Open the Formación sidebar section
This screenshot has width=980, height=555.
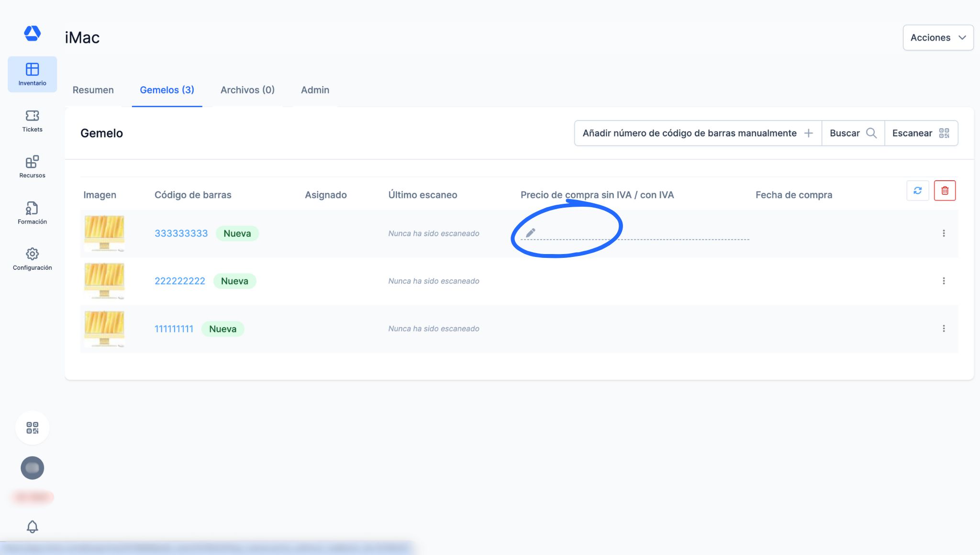pyautogui.click(x=32, y=213)
